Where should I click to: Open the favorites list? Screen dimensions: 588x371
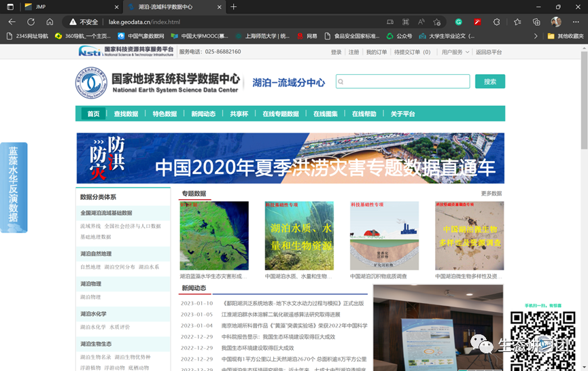click(x=517, y=22)
